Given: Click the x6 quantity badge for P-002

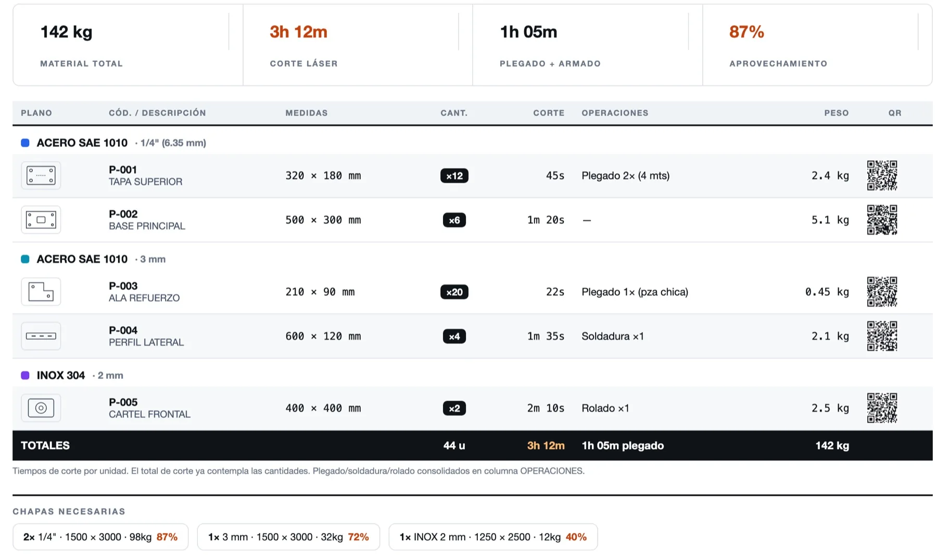Looking at the screenshot, I should (x=454, y=220).
